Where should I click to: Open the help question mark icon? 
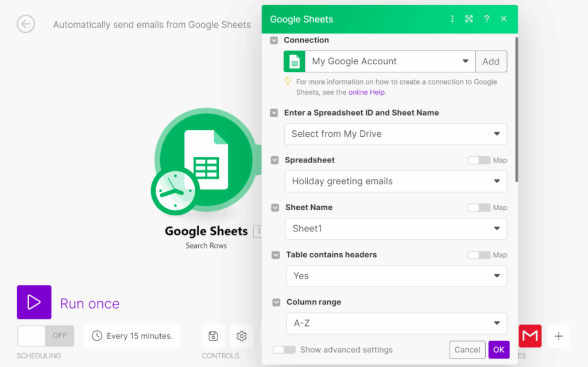(x=486, y=19)
